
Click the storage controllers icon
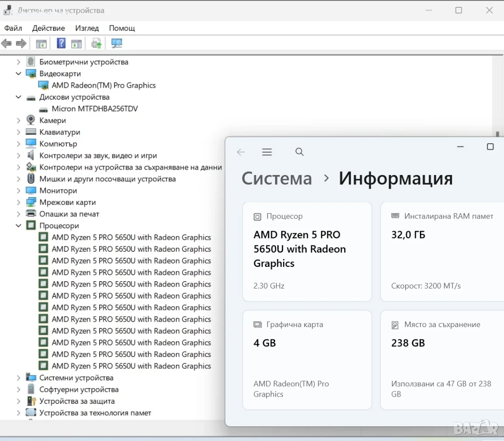[31, 167]
